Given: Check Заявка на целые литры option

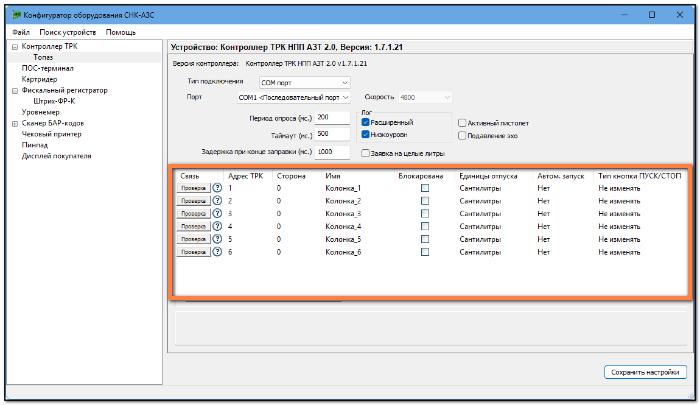Looking at the screenshot, I should [x=365, y=153].
